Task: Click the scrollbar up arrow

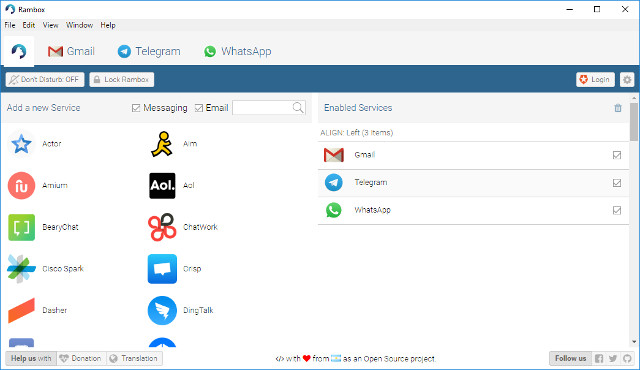Action: [x=633, y=98]
